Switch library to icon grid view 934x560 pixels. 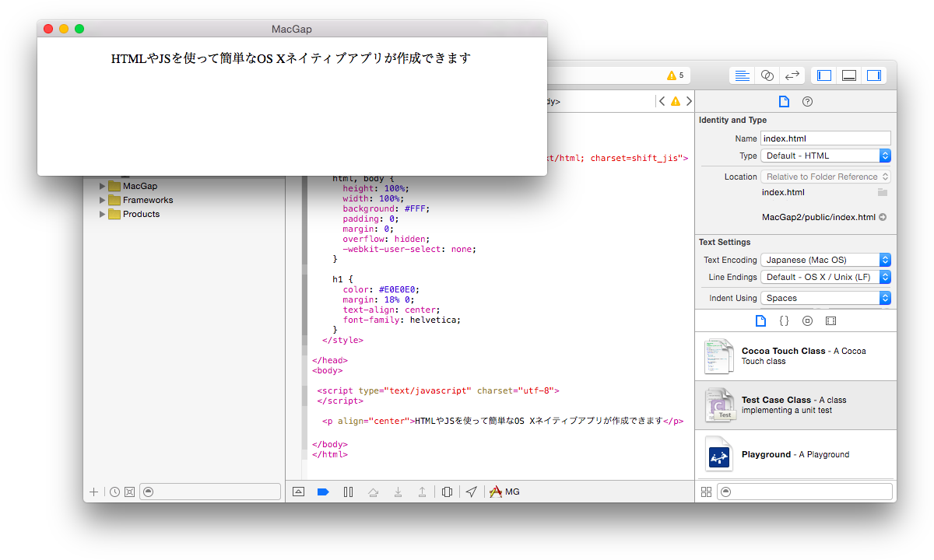point(706,492)
